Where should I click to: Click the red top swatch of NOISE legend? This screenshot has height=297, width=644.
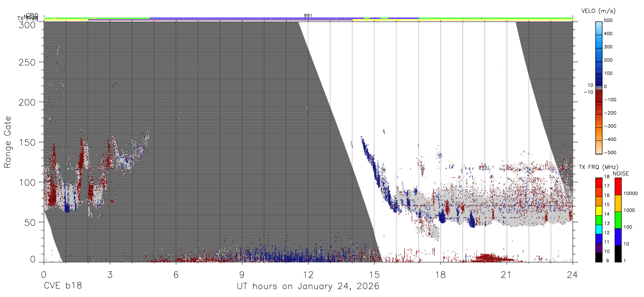618,186
